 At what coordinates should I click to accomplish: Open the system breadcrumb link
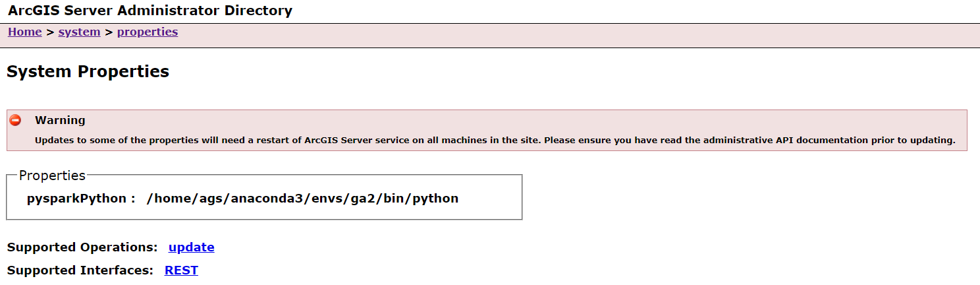pos(79,32)
